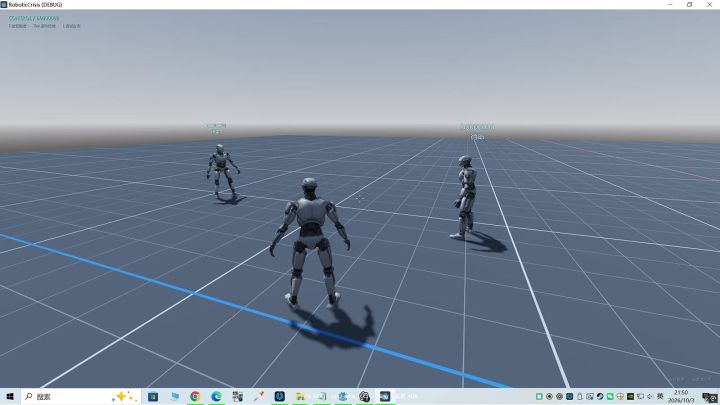This screenshot has height=405, width=720.
Task: Click the label above the right robot
Action: [478, 131]
